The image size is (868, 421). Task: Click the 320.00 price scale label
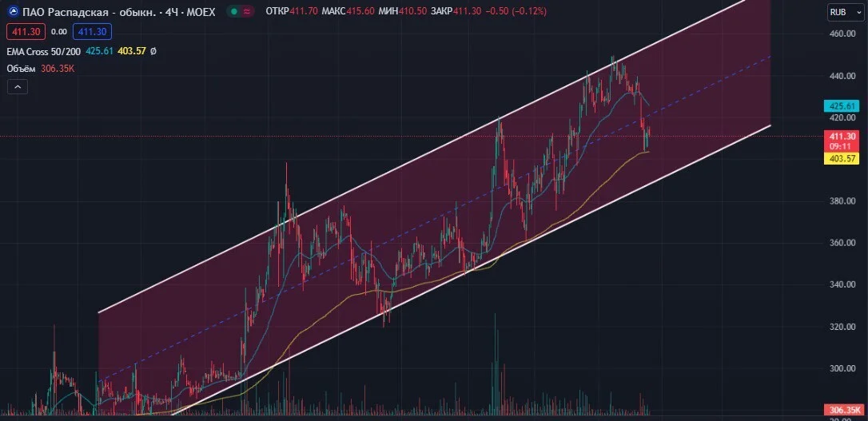tap(843, 327)
